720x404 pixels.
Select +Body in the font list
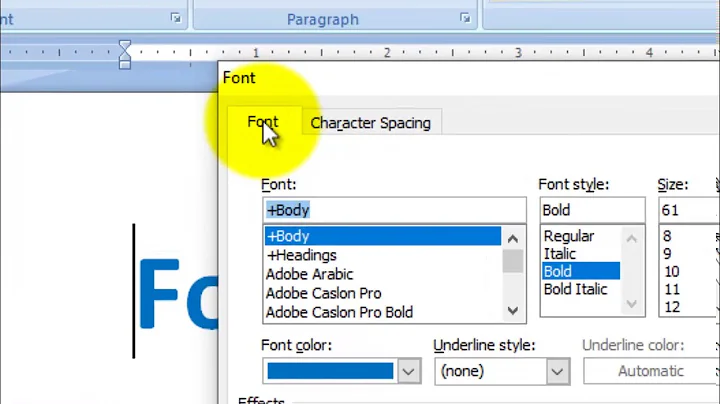pos(382,236)
